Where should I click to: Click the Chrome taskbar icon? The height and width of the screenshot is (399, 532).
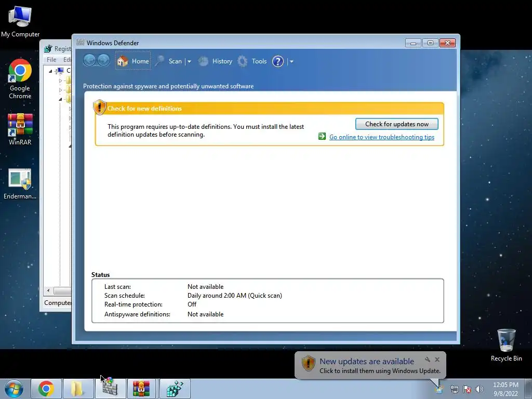pos(46,389)
